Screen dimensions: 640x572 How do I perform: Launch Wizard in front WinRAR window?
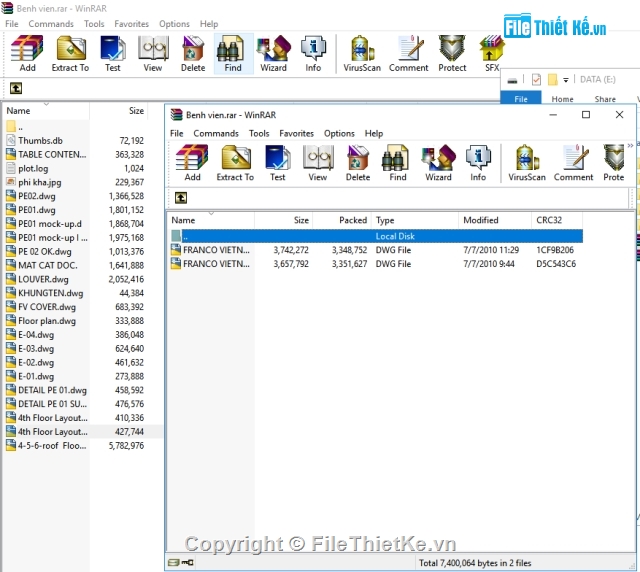tap(438, 163)
